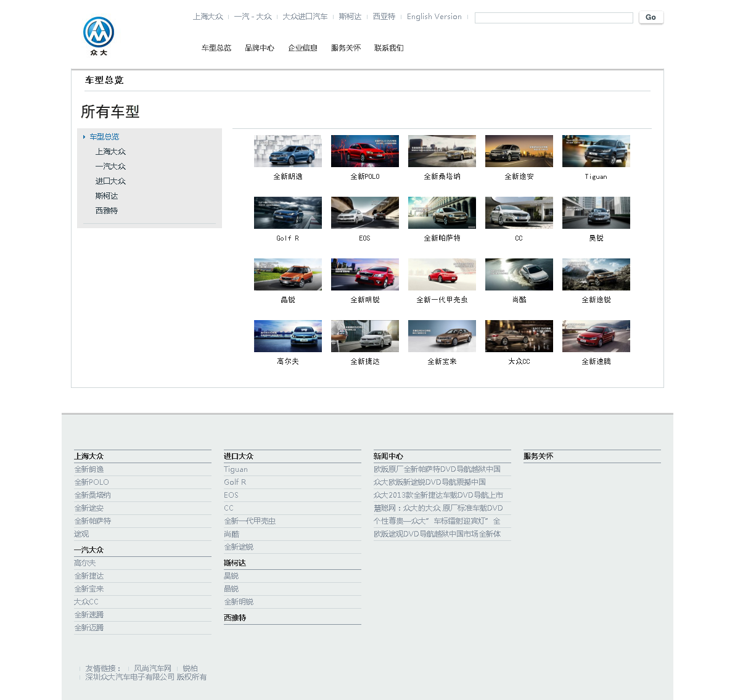The image size is (735, 700).
Task: Select 上海大众 in the sidebar list
Action: (110, 152)
